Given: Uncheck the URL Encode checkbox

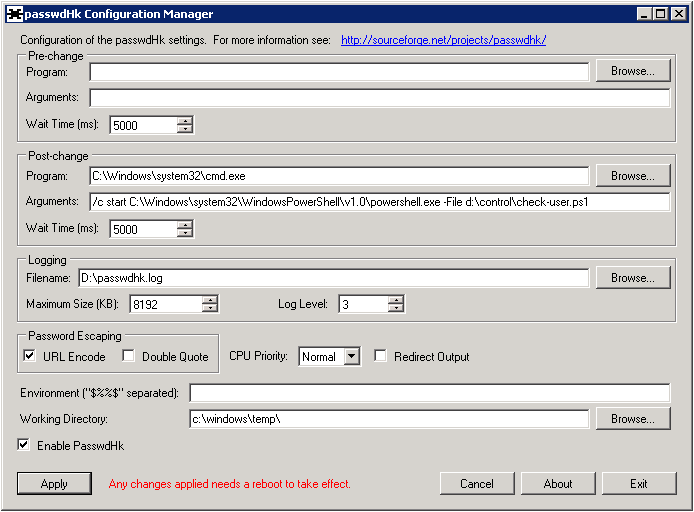Looking at the screenshot, I should pos(29,356).
